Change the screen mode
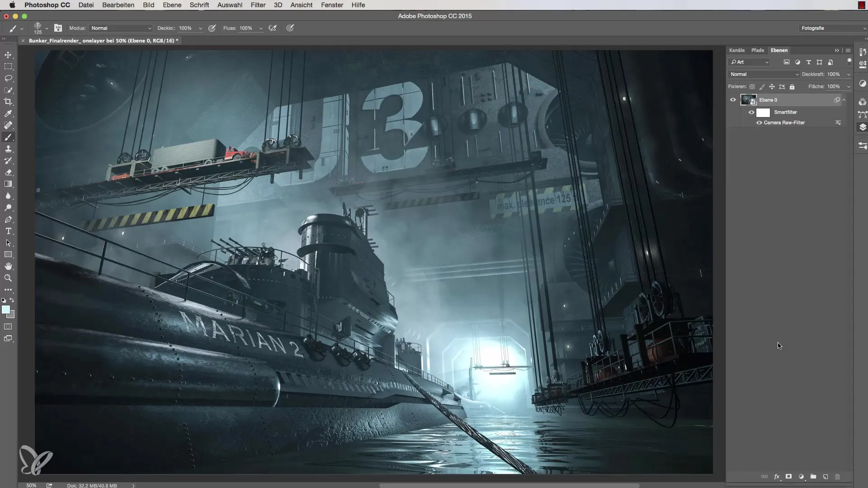 click(x=8, y=338)
